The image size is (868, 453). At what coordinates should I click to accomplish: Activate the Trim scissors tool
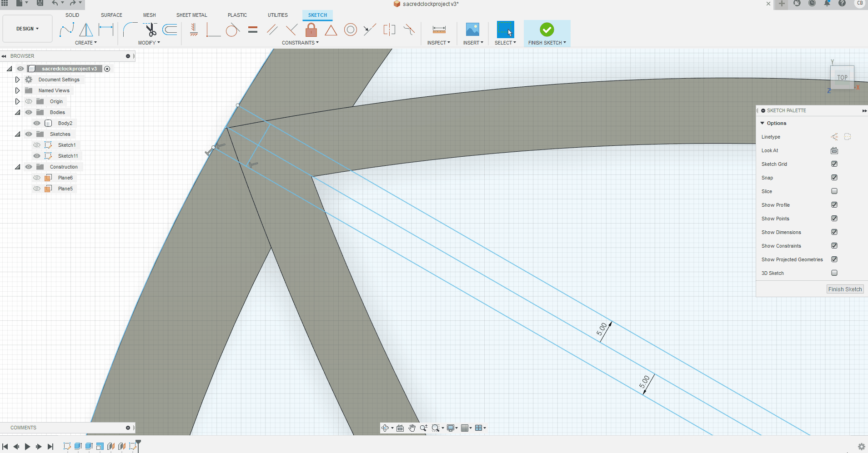click(x=150, y=30)
